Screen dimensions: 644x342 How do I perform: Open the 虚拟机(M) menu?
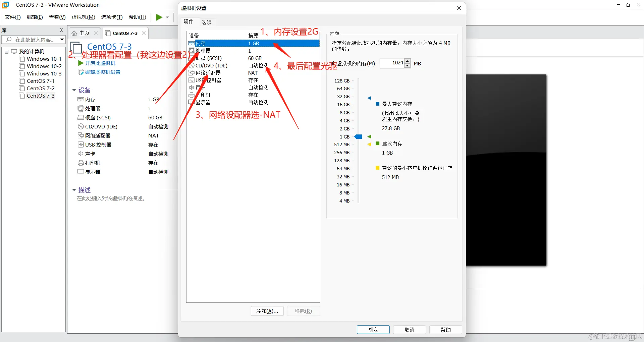(x=84, y=17)
